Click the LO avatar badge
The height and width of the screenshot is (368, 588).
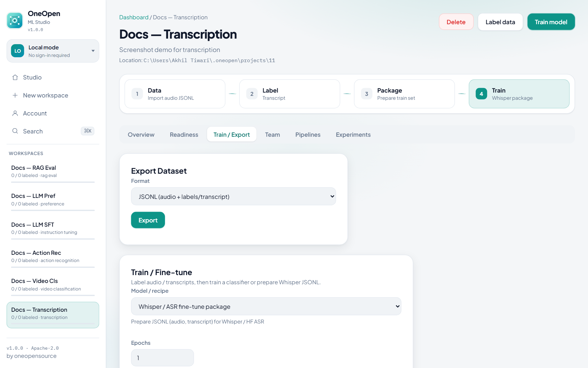[x=18, y=51]
